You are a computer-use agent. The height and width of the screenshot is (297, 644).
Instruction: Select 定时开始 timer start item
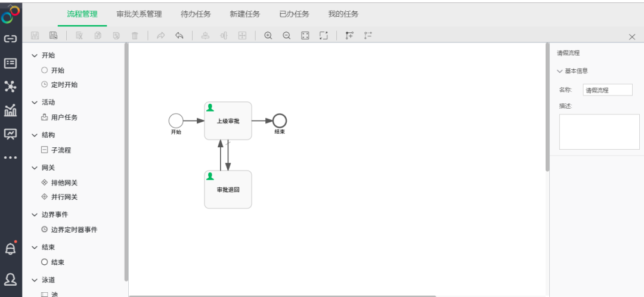tap(60, 85)
